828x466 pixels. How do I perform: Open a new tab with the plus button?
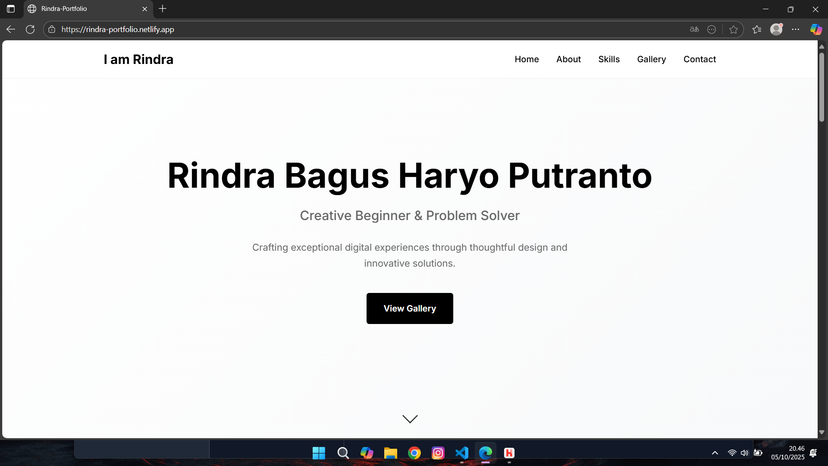point(163,8)
